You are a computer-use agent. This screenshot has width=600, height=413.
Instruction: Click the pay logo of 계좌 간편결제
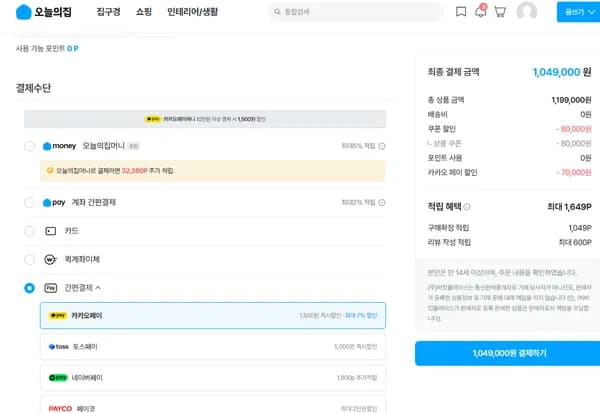pos(54,202)
